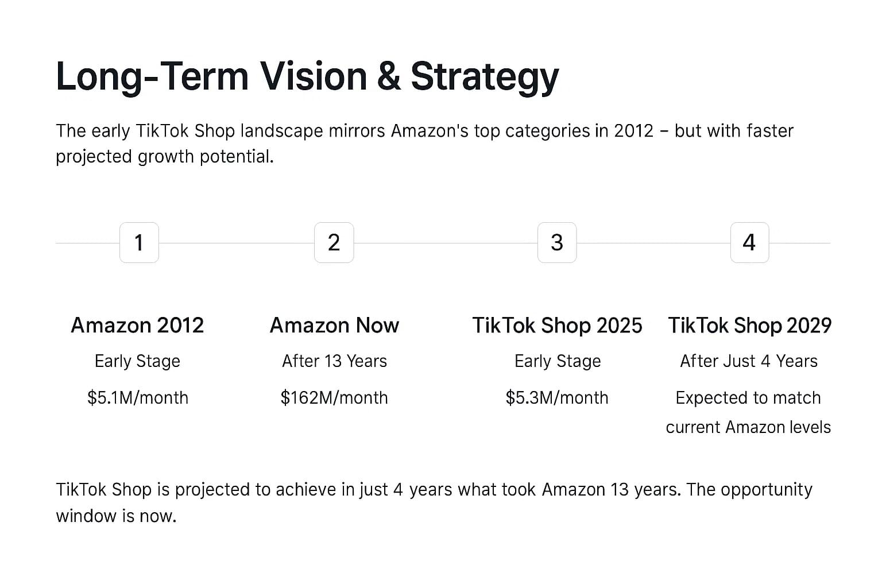Select the "TikTok Shop 2025" heading
The height and width of the screenshot is (588, 882).
557,326
